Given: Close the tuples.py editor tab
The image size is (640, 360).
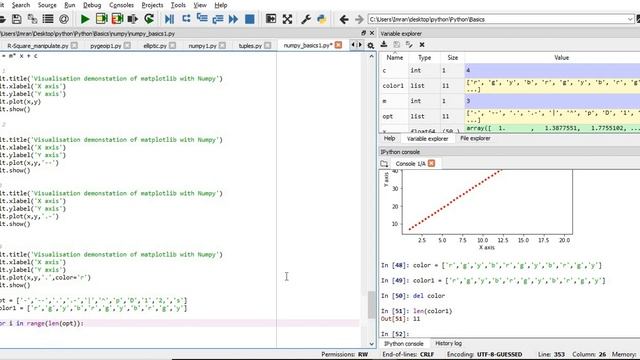Looking at the screenshot, I should click(x=267, y=45).
